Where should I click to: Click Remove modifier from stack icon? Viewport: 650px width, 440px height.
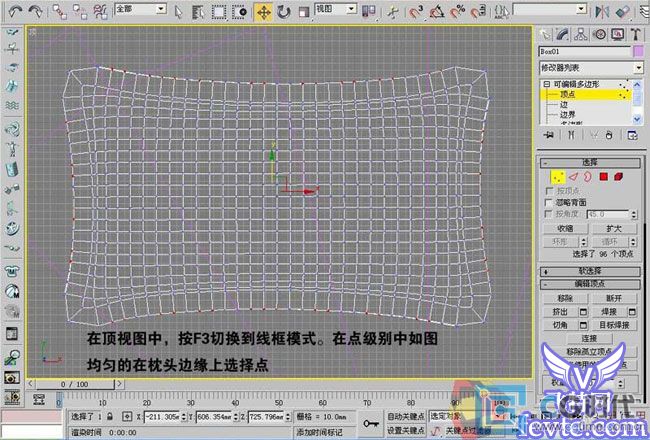tap(609, 135)
